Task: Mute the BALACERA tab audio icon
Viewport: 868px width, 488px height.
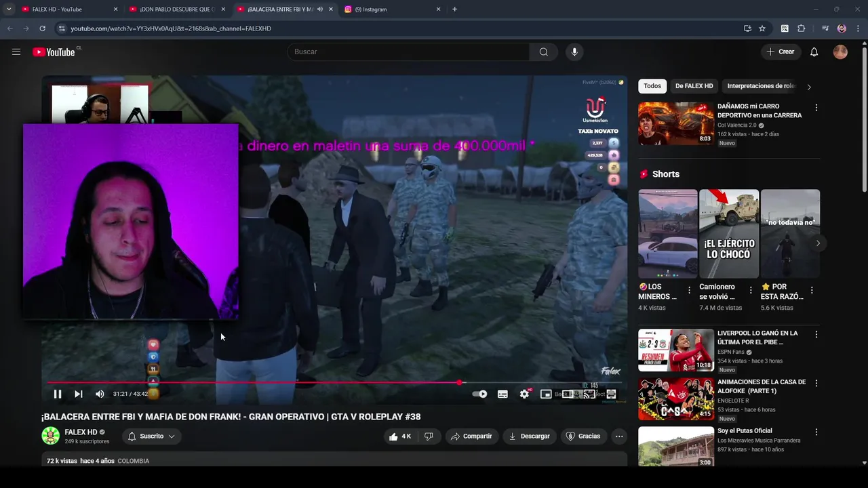Action: [319, 9]
